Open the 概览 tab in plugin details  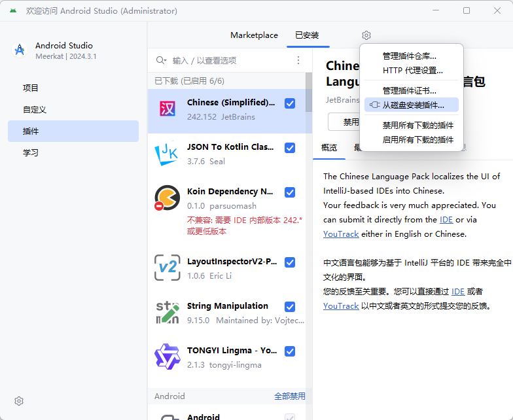(328, 148)
